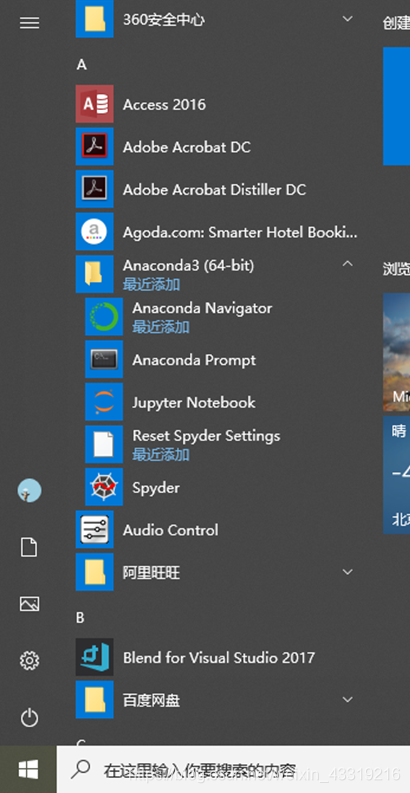
Task: Click the blue tile at top right
Action: point(397,106)
